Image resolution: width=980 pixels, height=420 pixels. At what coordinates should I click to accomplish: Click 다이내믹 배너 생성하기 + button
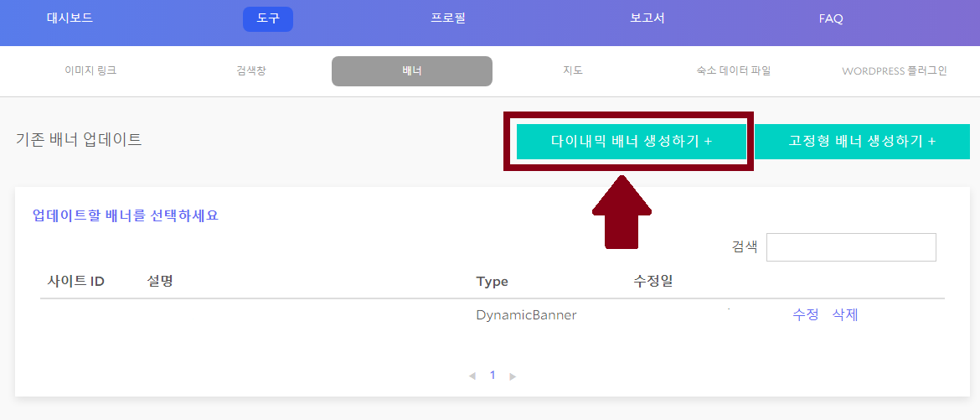coord(632,142)
